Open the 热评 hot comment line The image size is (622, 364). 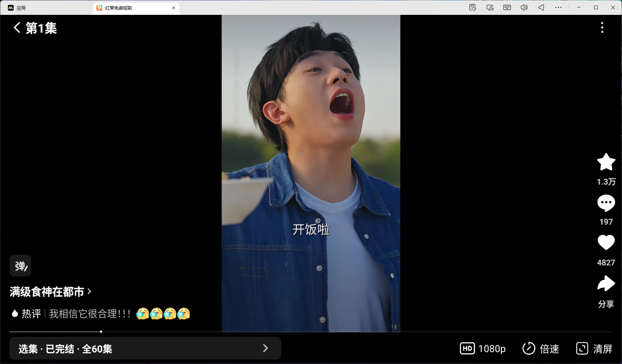pos(100,314)
